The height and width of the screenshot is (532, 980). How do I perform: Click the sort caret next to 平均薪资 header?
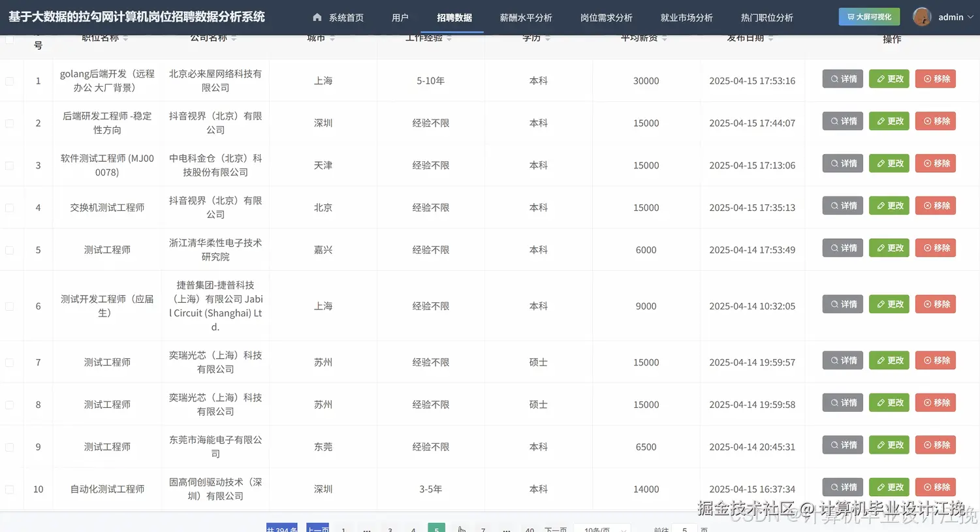(x=664, y=37)
